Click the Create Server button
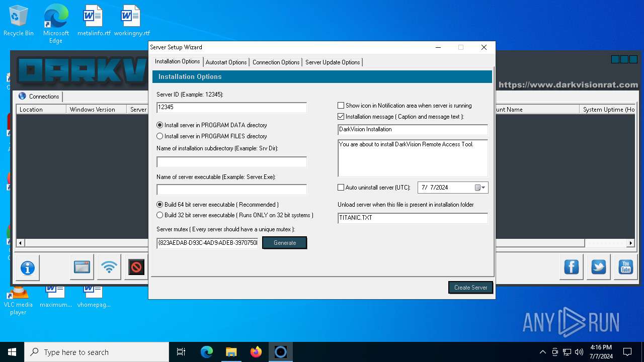 (x=470, y=288)
